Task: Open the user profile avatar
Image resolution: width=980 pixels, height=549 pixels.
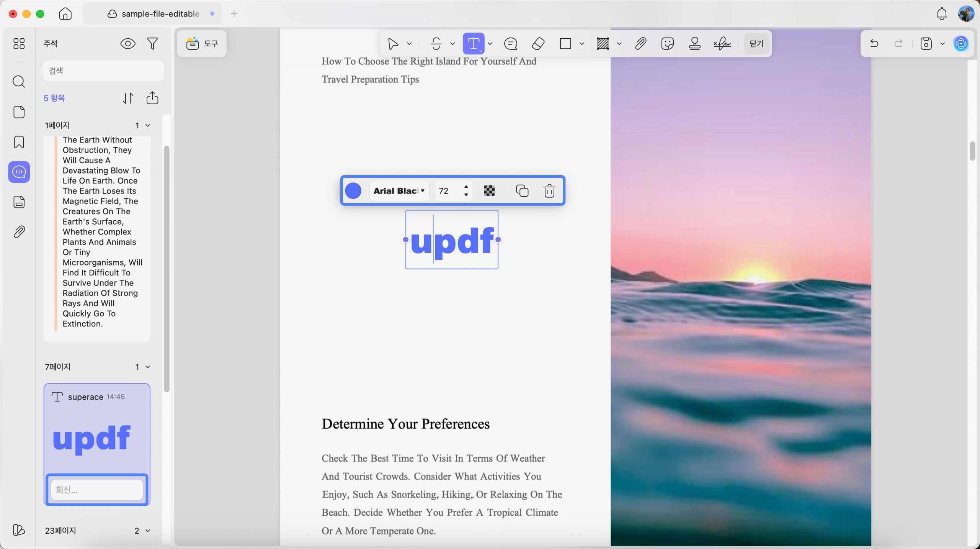Action: tap(966, 14)
